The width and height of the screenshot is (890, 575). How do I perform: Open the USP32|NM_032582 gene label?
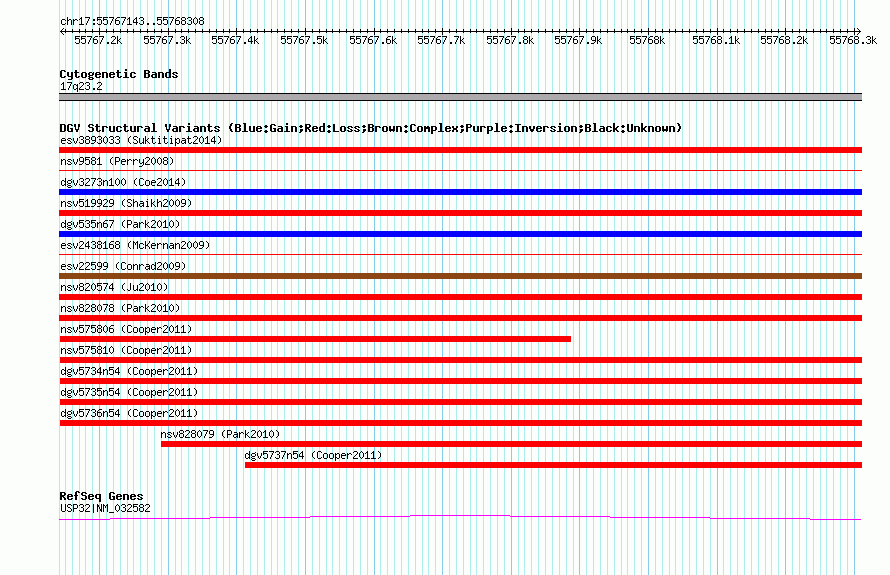point(105,509)
